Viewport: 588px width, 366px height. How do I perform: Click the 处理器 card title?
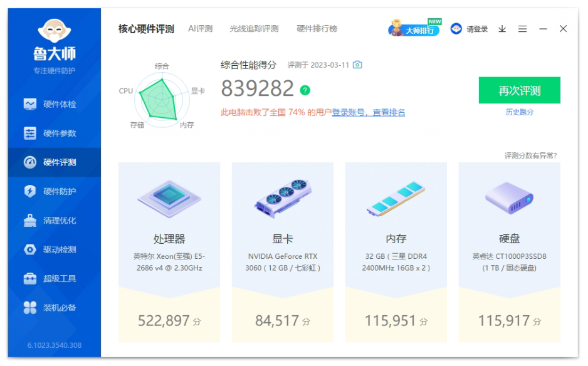(169, 239)
